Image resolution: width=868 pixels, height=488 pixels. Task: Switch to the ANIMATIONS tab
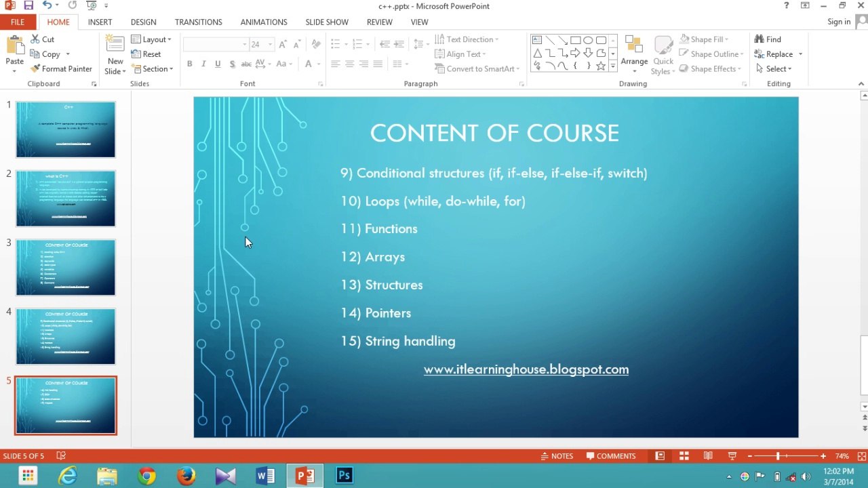coord(264,22)
